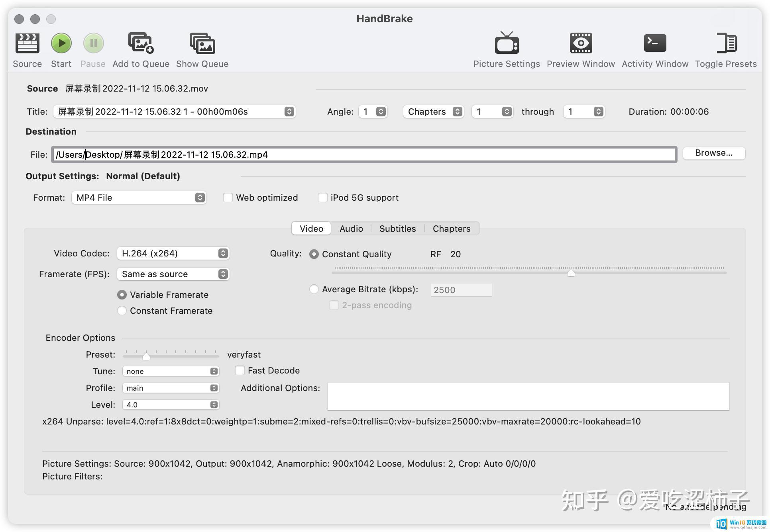Open the Source clapperboard icon
Image resolution: width=770 pixels, height=532 pixels.
(27, 43)
